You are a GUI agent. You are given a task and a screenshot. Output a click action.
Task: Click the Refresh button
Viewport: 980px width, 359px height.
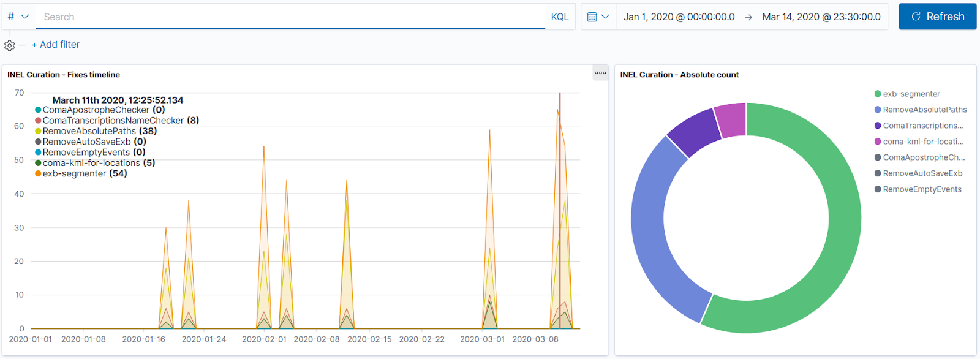937,17
